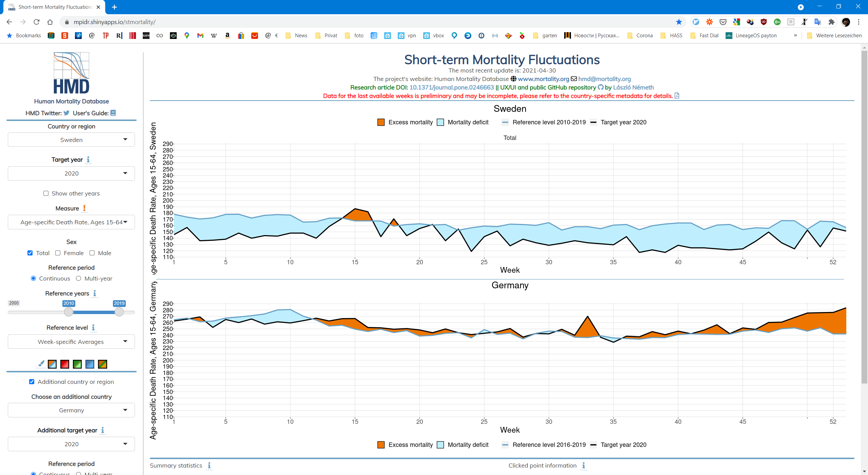Click the 2010 reference years slider handle
This screenshot has width=868, height=475.
(68, 312)
